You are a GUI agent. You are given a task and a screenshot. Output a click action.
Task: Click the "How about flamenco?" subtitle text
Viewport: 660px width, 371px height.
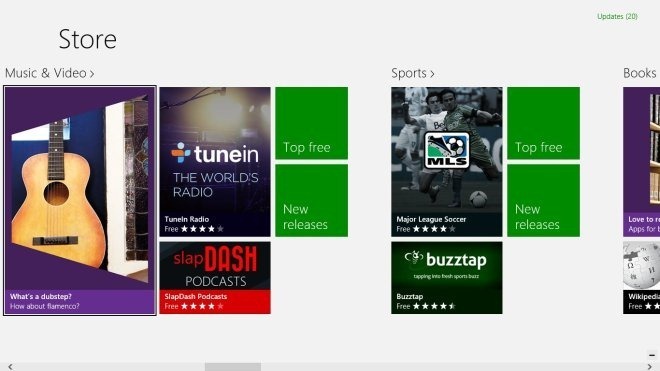(45, 306)
